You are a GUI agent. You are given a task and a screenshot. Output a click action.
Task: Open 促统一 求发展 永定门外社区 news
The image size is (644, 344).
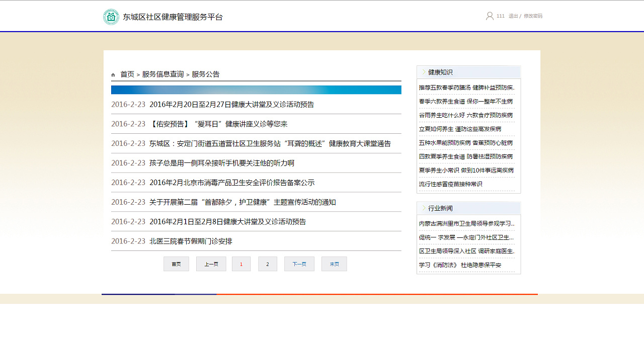click(x=467, y=237)
